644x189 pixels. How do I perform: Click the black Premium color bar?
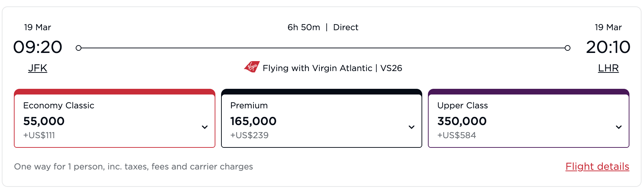pos(321,92)
